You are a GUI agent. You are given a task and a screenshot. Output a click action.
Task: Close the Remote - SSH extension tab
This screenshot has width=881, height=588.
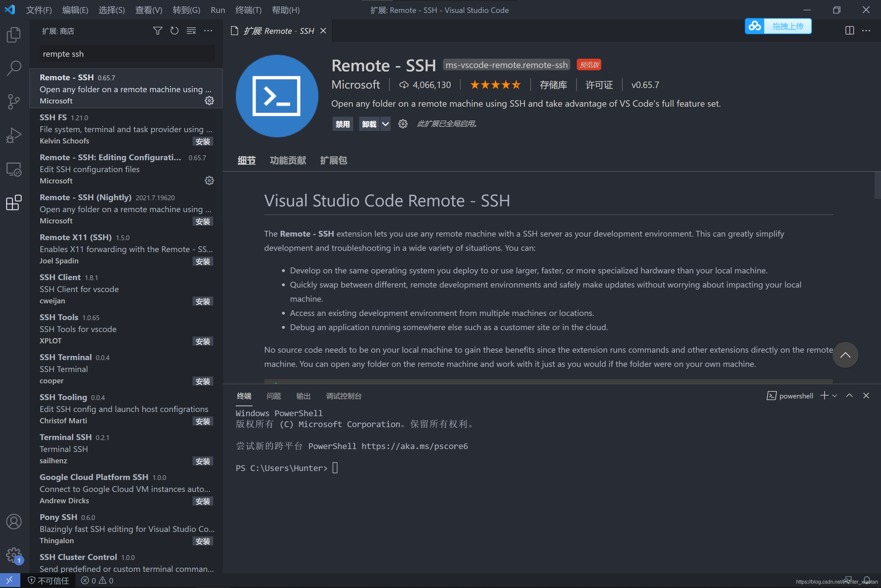tap(323, 31)
